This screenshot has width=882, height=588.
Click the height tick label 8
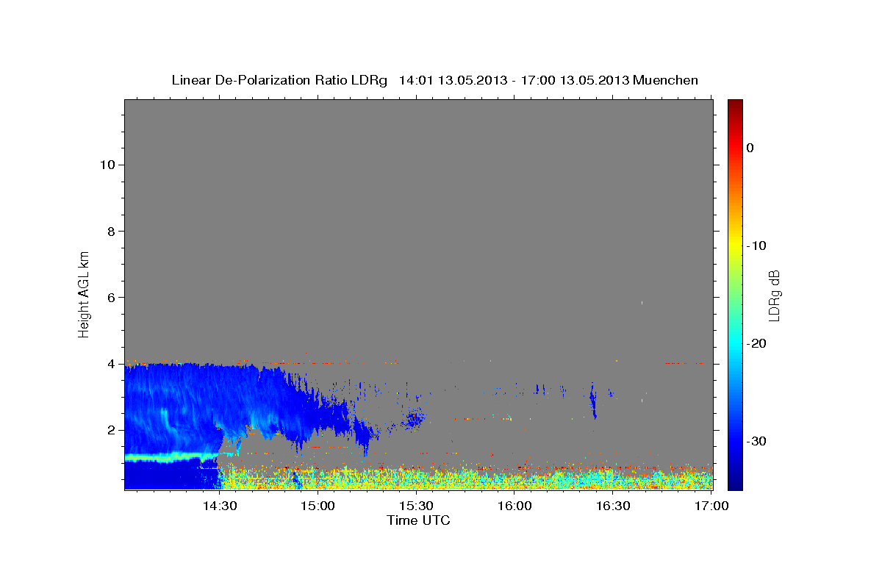(110, 231)
